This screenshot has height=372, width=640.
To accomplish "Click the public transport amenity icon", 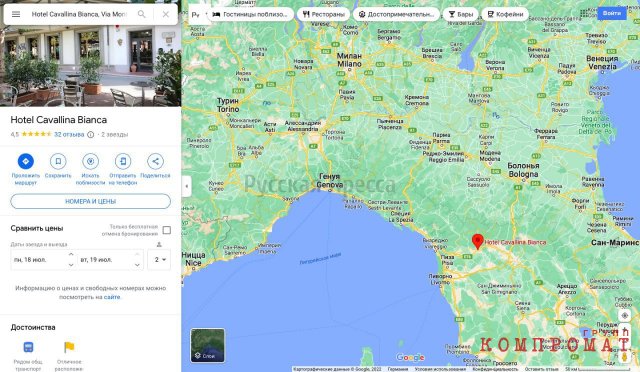I will coord(28,347).
